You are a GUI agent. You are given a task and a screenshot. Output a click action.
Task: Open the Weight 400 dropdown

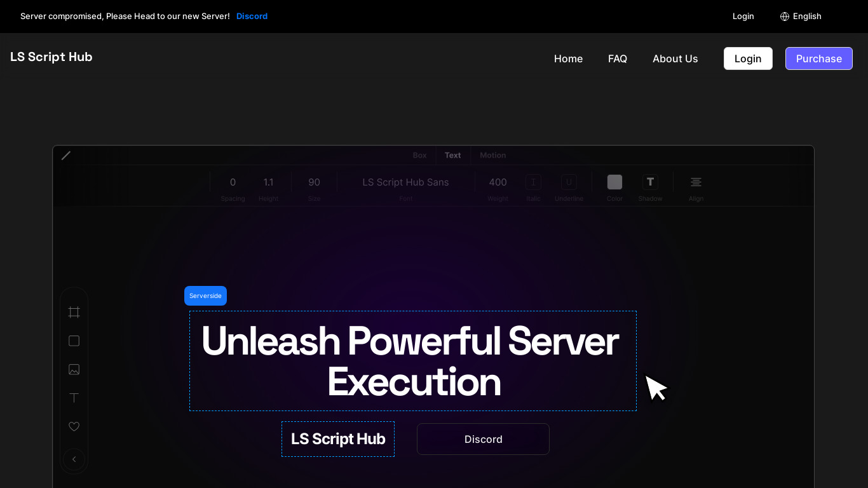498,182
